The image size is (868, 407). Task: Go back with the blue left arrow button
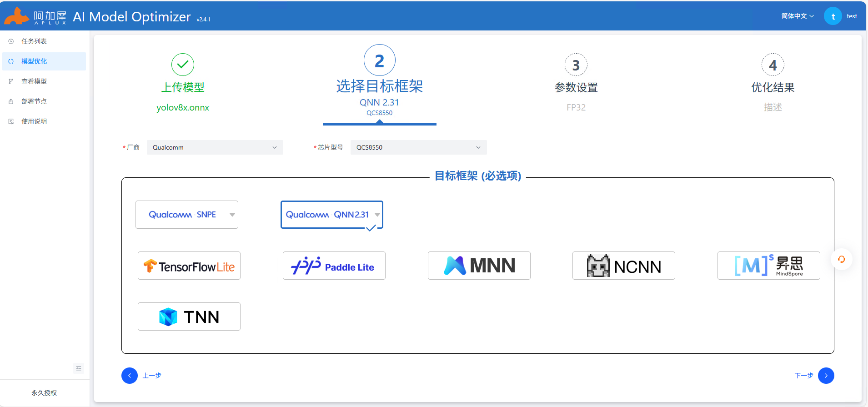pyautogui.click(x=130, y=376)
